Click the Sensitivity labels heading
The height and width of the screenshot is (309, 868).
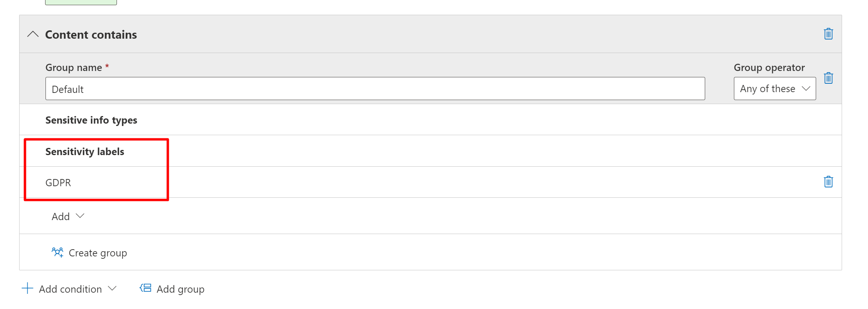85,152
